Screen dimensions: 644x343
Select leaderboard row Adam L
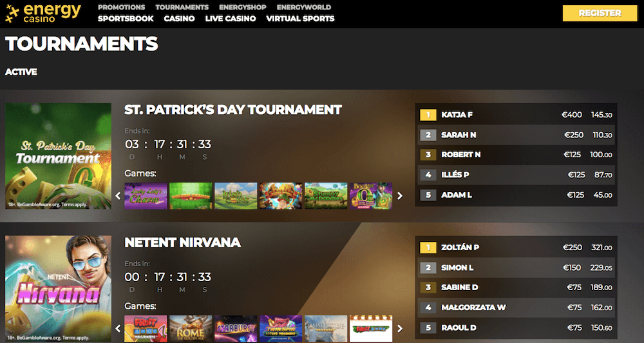516,195
